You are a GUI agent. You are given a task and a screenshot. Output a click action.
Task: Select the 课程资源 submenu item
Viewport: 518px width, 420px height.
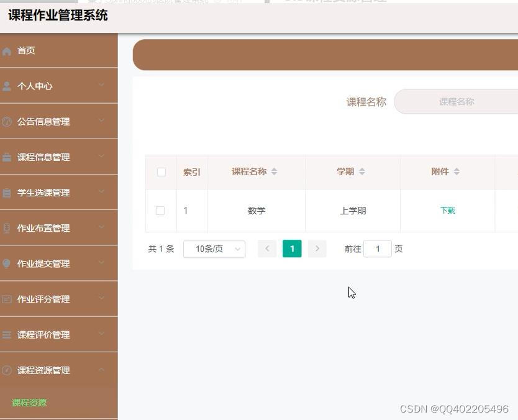29,403
